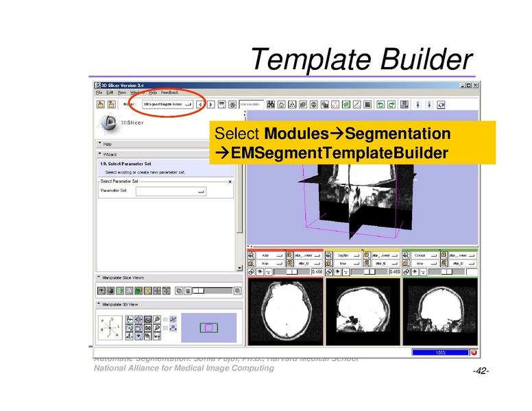The height and width of the screenshot is (411, 532).
Task: Open the File menu
Action: (x=99, y=92)
